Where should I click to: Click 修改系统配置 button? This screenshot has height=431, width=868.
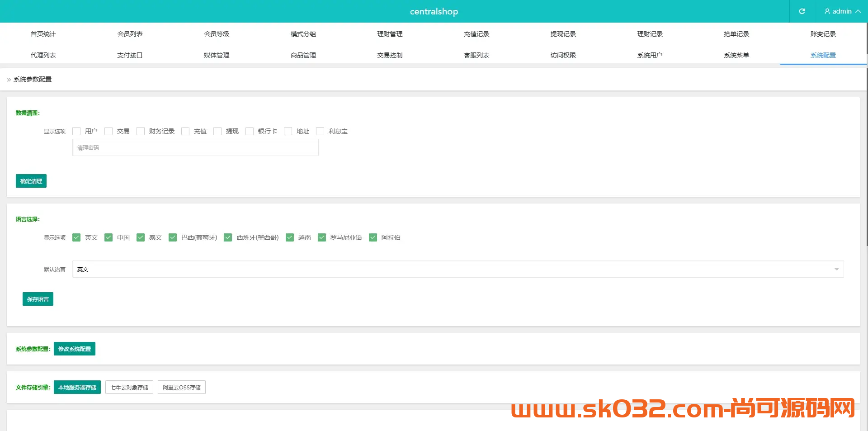[75, 349]
